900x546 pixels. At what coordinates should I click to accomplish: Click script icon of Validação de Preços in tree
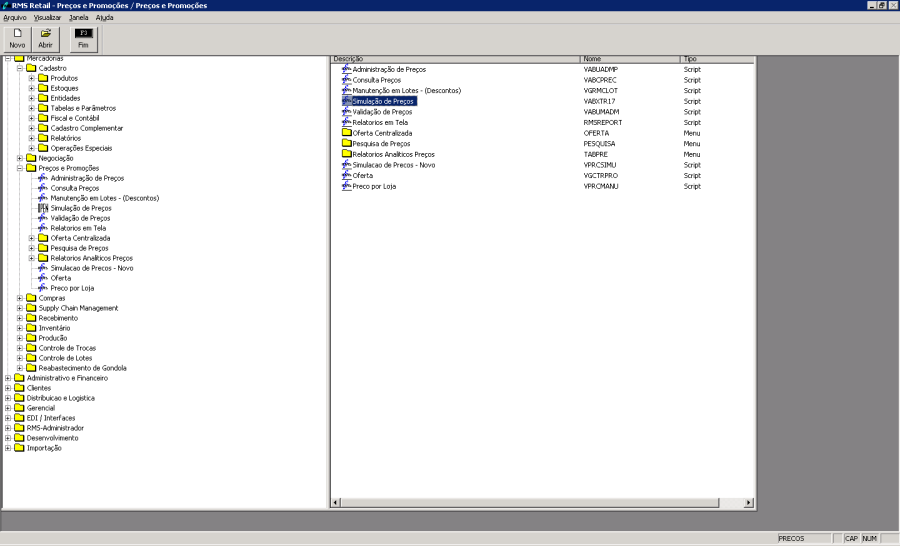(x=43, y=218)
